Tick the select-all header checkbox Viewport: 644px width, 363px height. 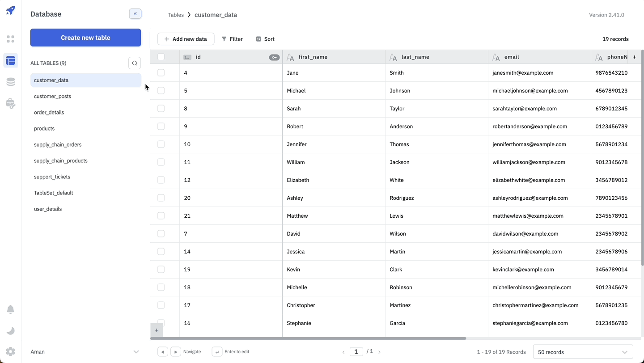pos(161,57)
